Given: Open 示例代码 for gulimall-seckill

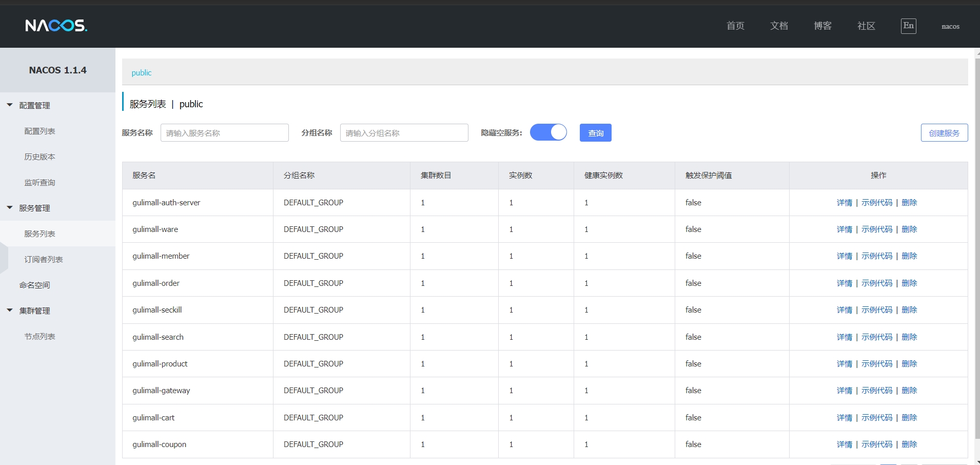Looking at the screenshot, I should coord(877,310).
